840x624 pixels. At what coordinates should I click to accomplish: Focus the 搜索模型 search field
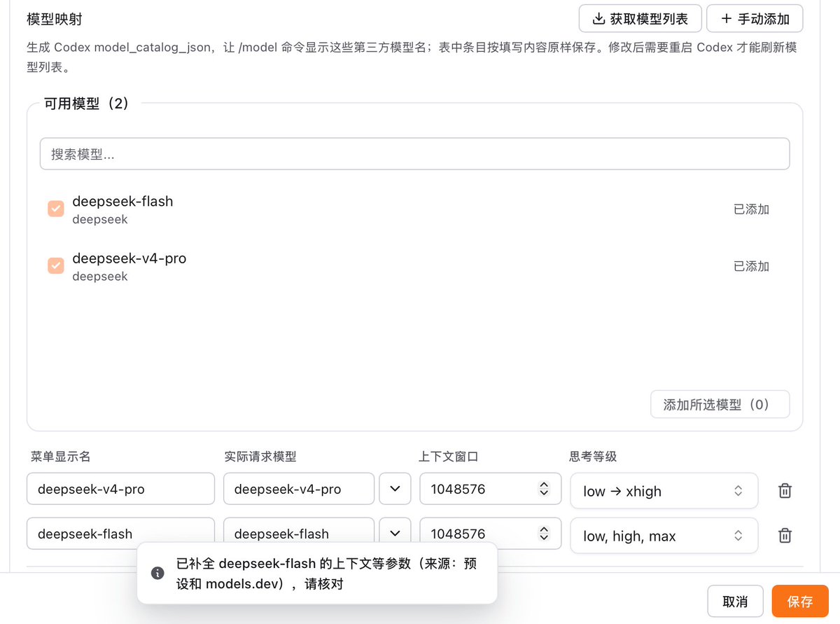coord(415,154)
